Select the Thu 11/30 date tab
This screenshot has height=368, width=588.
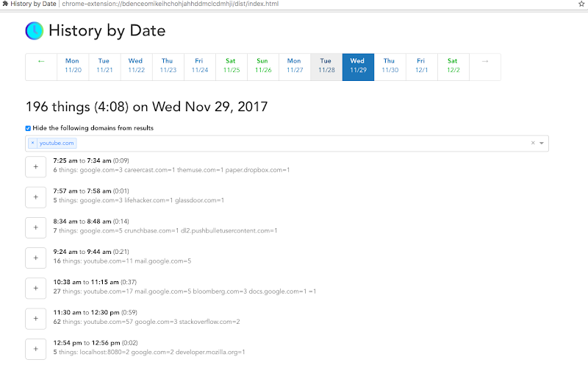(x=390, y=67)
